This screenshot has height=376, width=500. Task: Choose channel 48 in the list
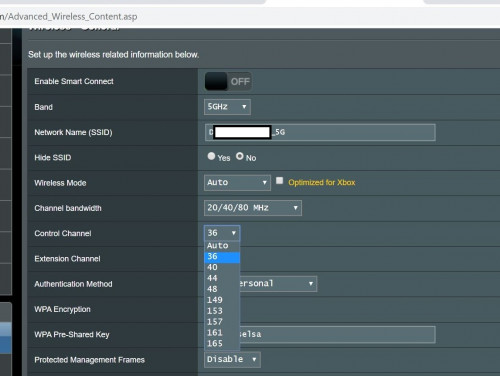(222, 289)
